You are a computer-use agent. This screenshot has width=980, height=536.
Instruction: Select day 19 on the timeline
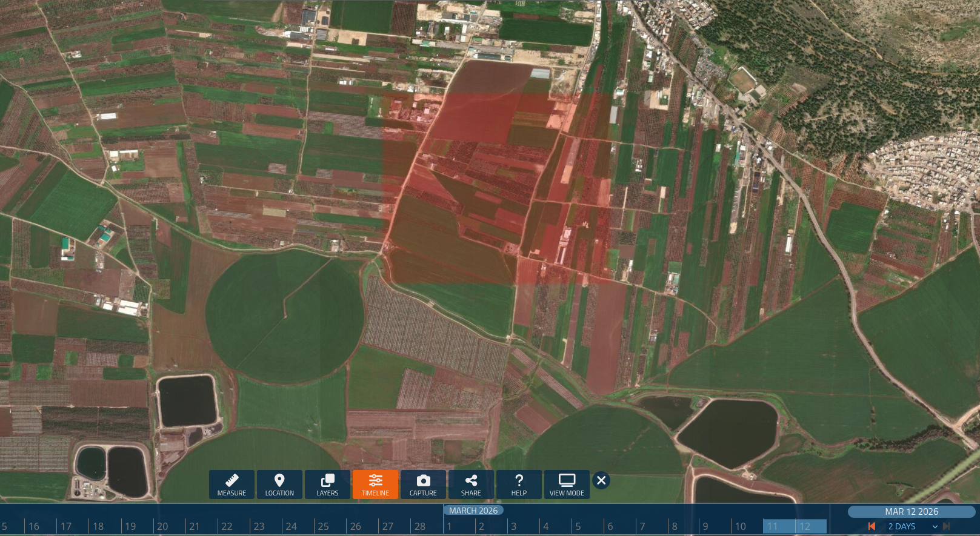point(130,526)
